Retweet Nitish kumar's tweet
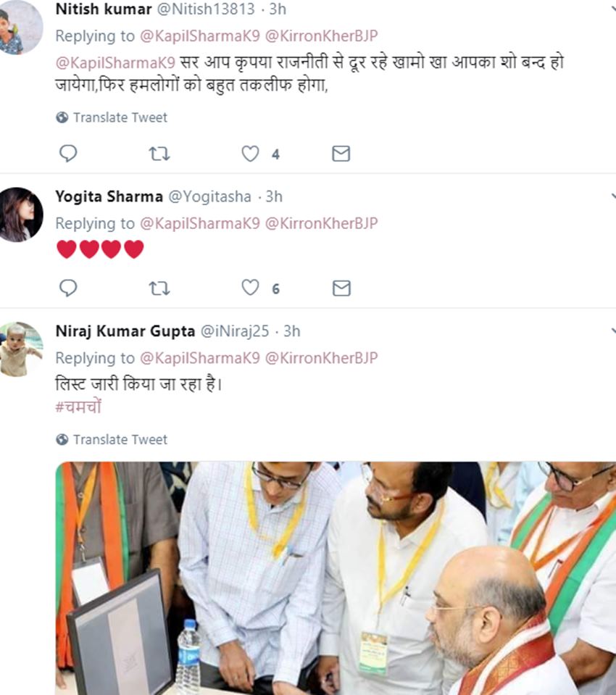 coord(159,154)
